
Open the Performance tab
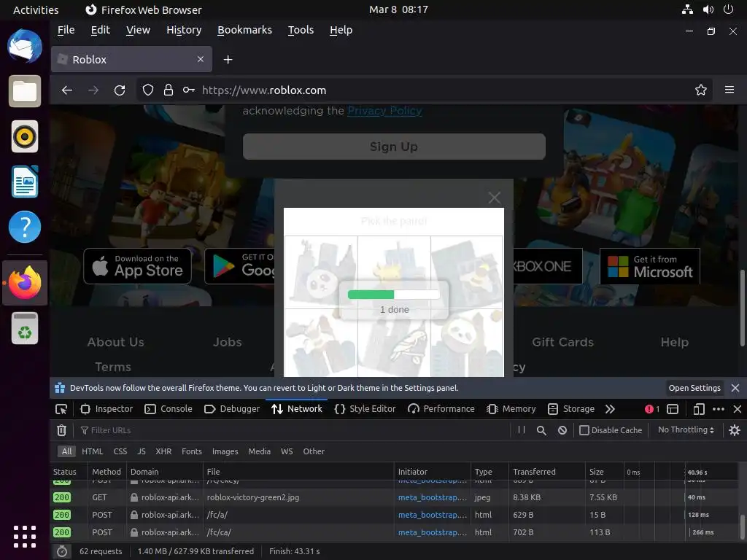click(441, 409)
